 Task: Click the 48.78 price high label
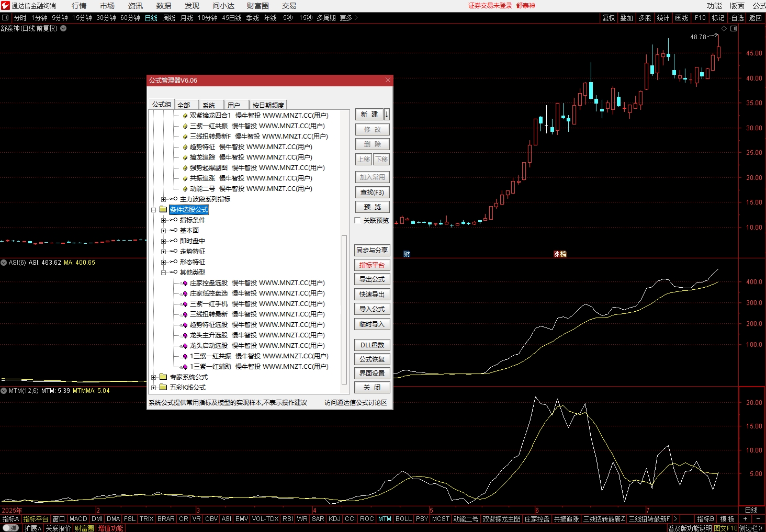698,37
